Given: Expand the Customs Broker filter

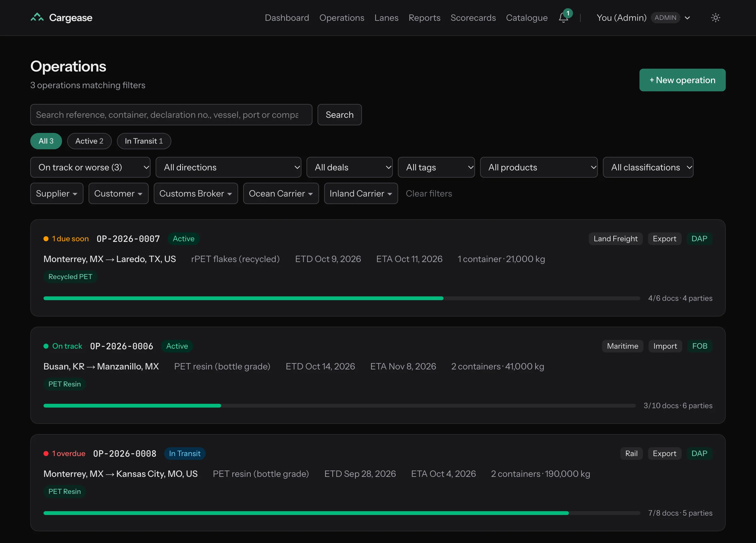Looking at the screenshot, I should pos(196,193).
